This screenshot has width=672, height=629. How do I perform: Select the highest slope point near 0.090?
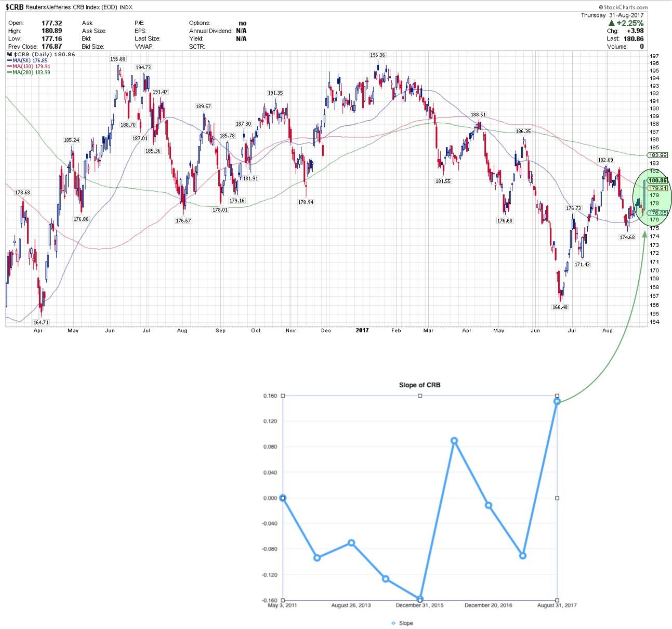coord(454,441)
